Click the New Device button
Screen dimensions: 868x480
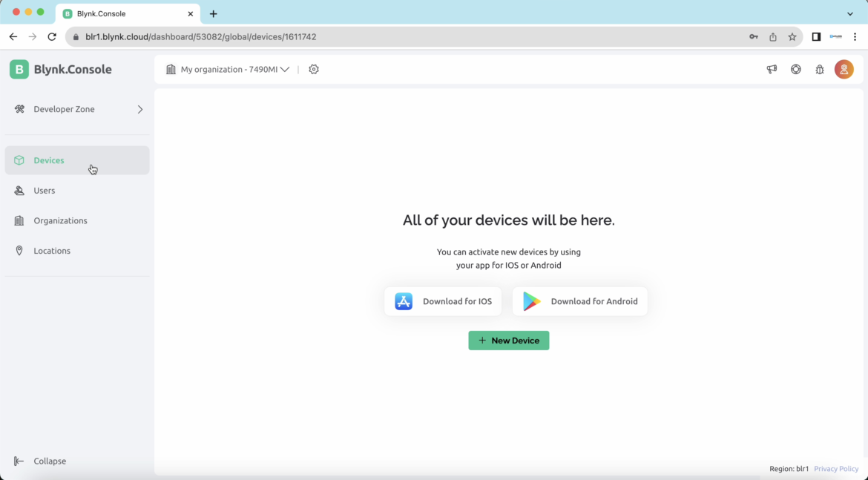coord(509,340)
